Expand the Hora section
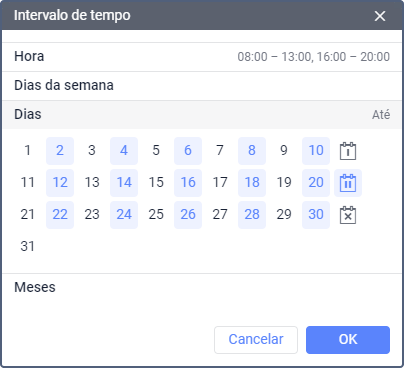This screenshot has width=404, height=368. tap(202, 57)
